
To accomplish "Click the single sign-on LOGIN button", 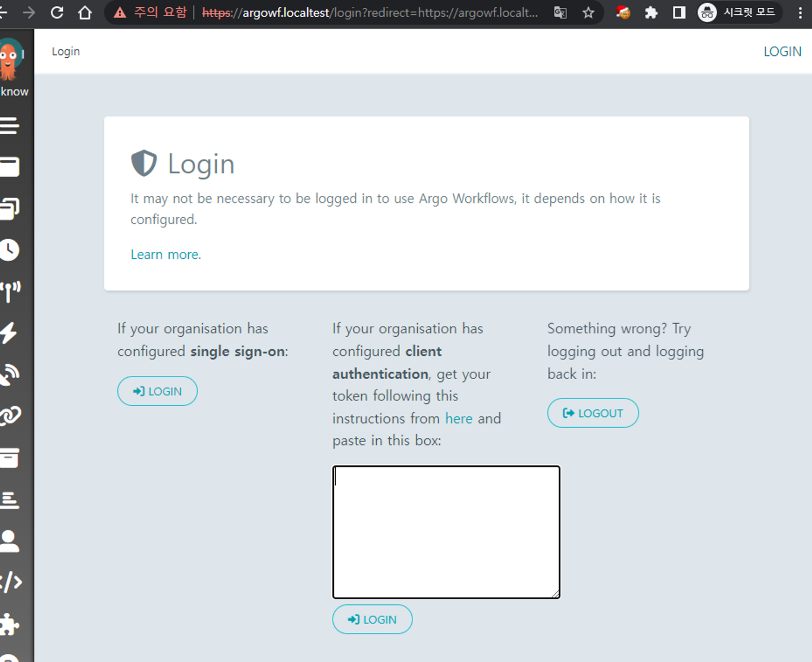I will tap(157, 391).
